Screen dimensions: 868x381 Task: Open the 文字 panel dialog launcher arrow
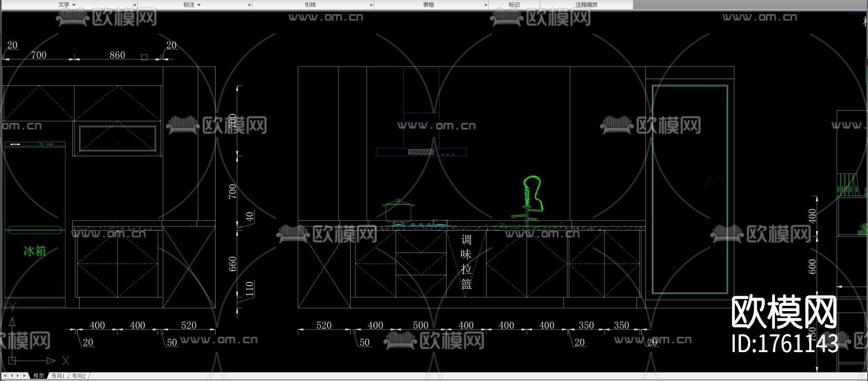coord(135,5)
